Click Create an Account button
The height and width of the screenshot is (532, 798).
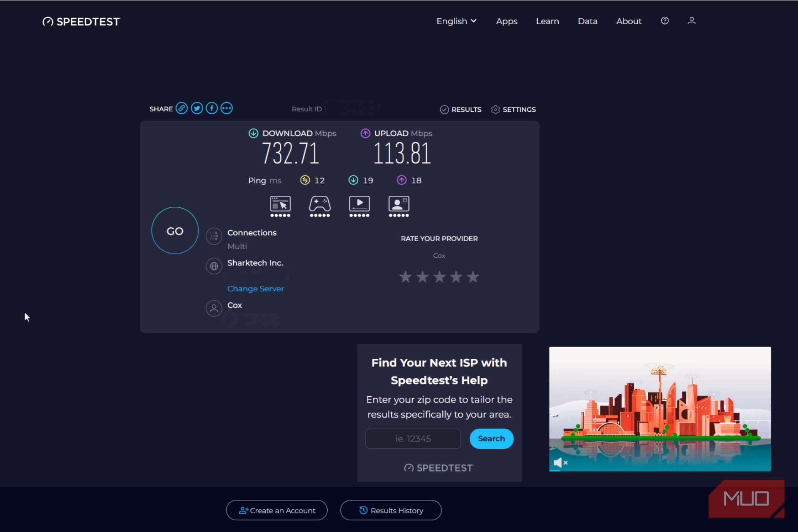point(277,510)
